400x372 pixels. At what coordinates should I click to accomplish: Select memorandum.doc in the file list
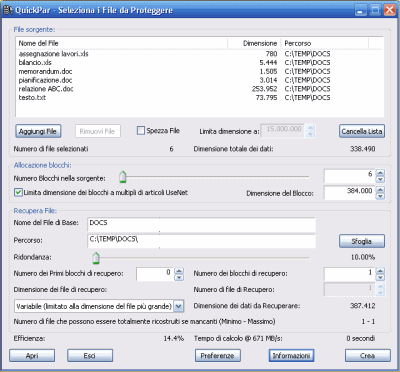[x=45, y=71]
